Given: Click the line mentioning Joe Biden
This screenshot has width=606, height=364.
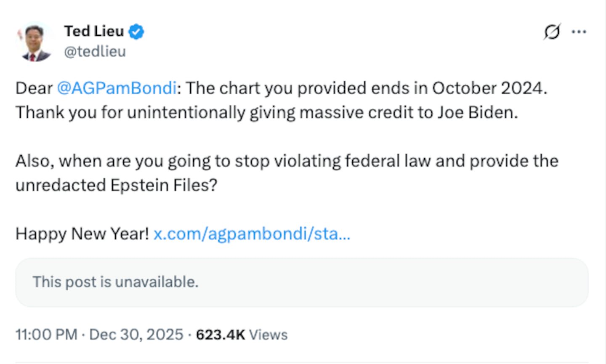Looking at the screenshot, I should tap(266, 112).
